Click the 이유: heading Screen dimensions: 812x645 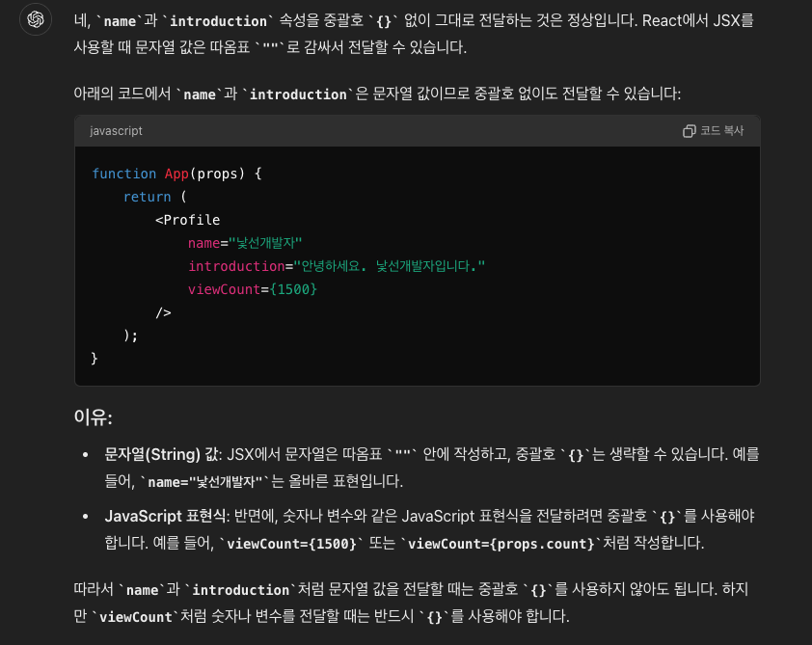coord(94,417)
